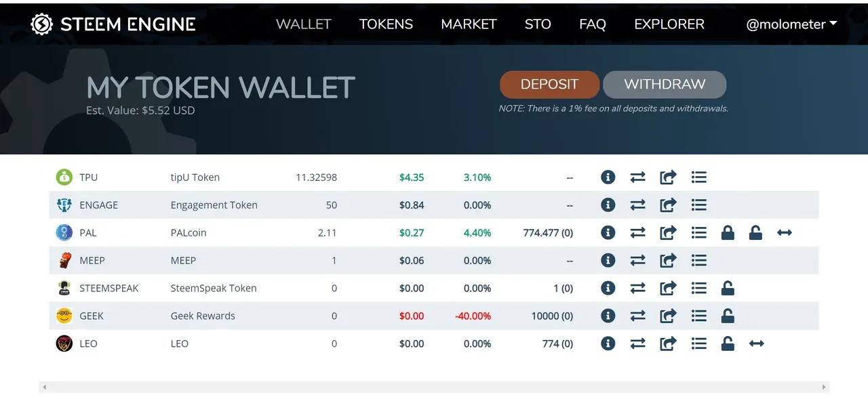This screenshot has height=399, width=868.
Task: Click the TPU token logo
Action: click(64, 177)
